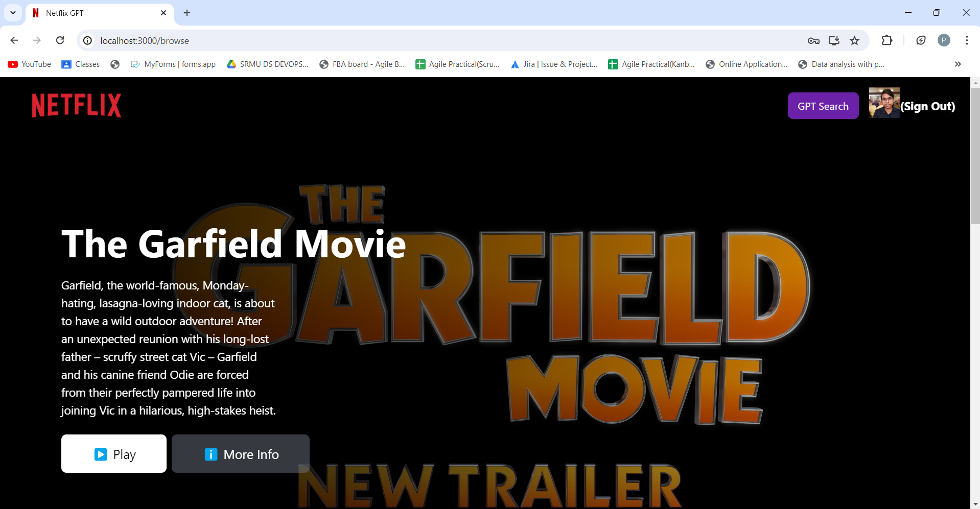Open the Extensions puzzle icon
This screenshot has height=509, width=980.
click(x=887, y=40)
